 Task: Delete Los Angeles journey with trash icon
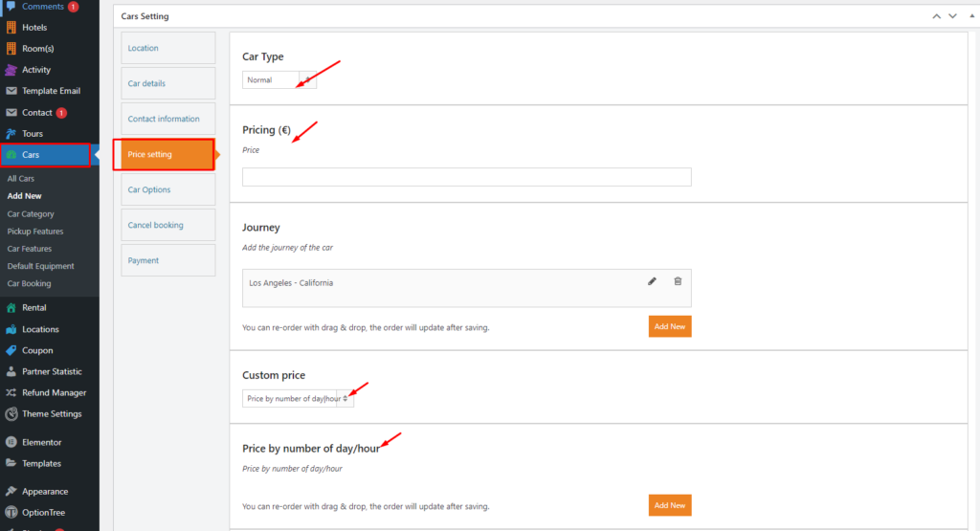tap(678, 281)
